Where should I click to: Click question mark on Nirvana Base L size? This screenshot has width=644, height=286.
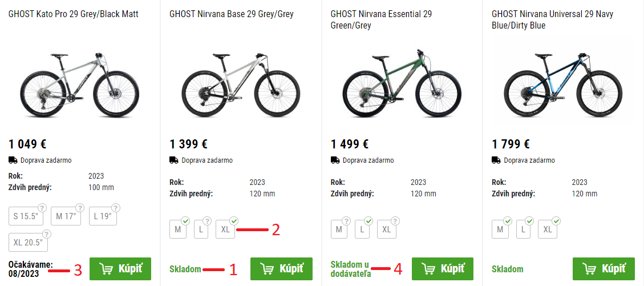point(207,220)
